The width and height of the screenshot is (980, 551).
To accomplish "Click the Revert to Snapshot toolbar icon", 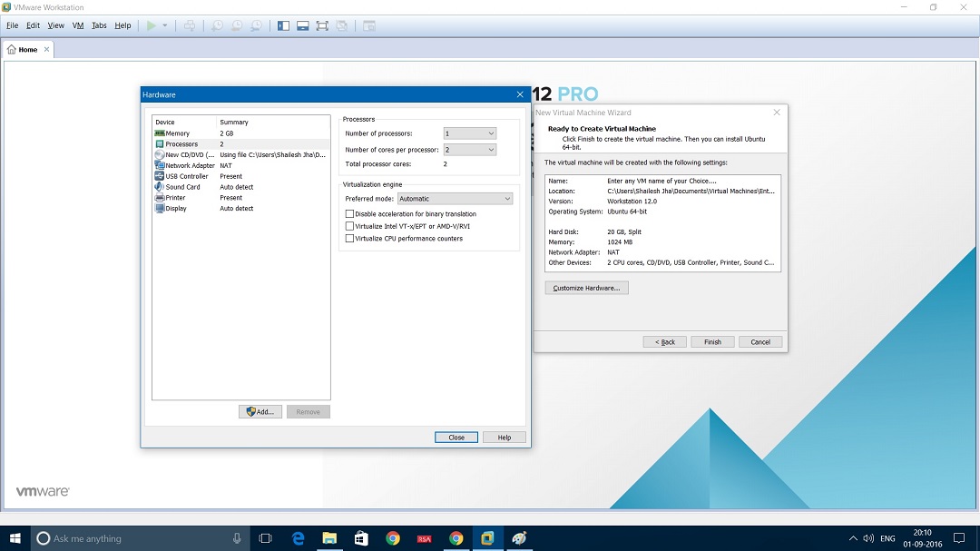I will point(237,25).
